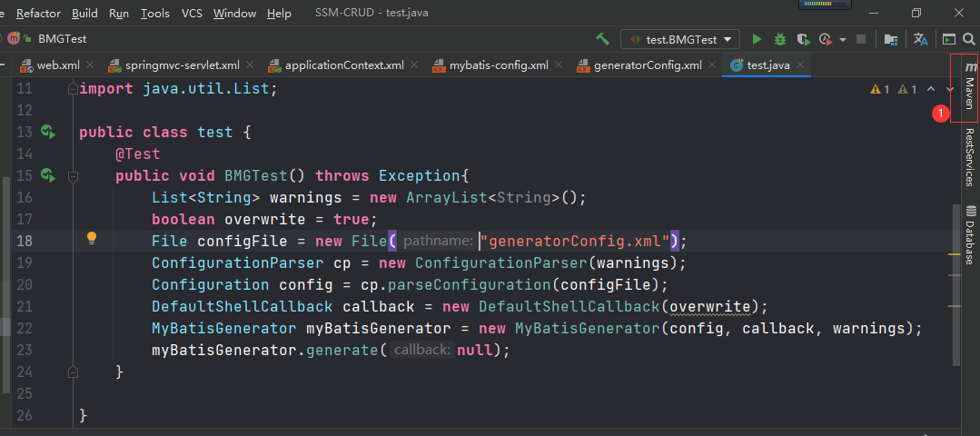Open the Maven tool window

[x=970, y=87]
